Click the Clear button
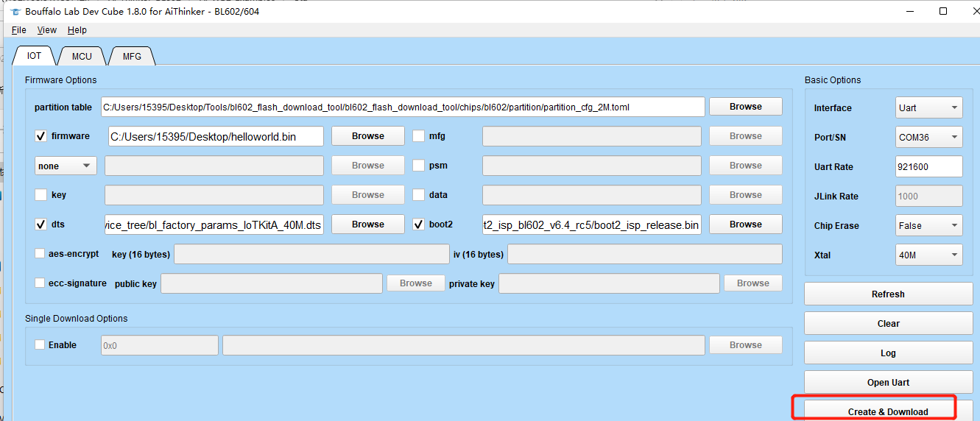The height and width of the screenshot is (421, 980). point(888,323)
